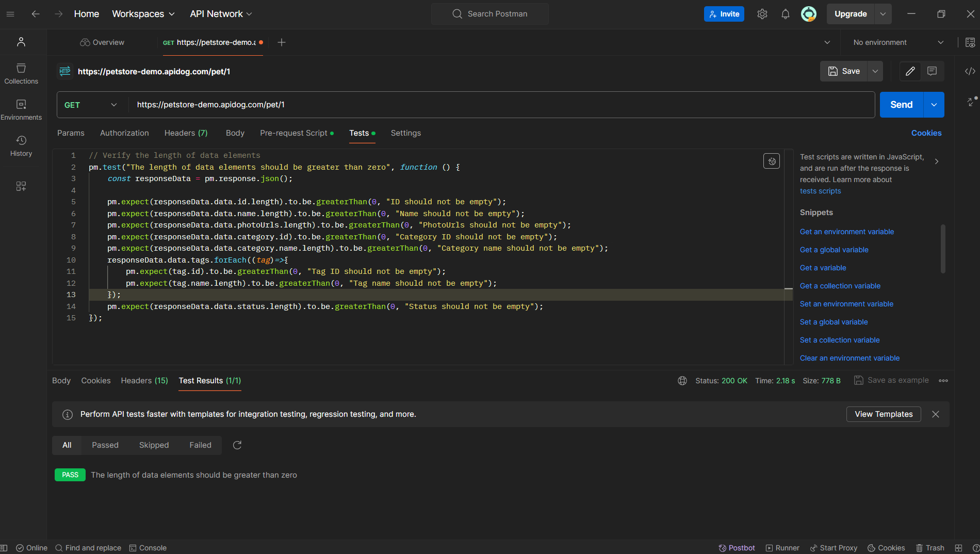
Task: Open the GET method dropdown
Action: tap(91, 105)
